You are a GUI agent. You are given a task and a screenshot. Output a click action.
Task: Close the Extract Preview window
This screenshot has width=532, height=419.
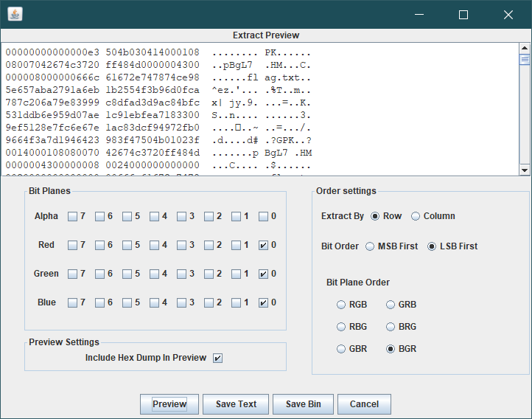click(508, 15)
